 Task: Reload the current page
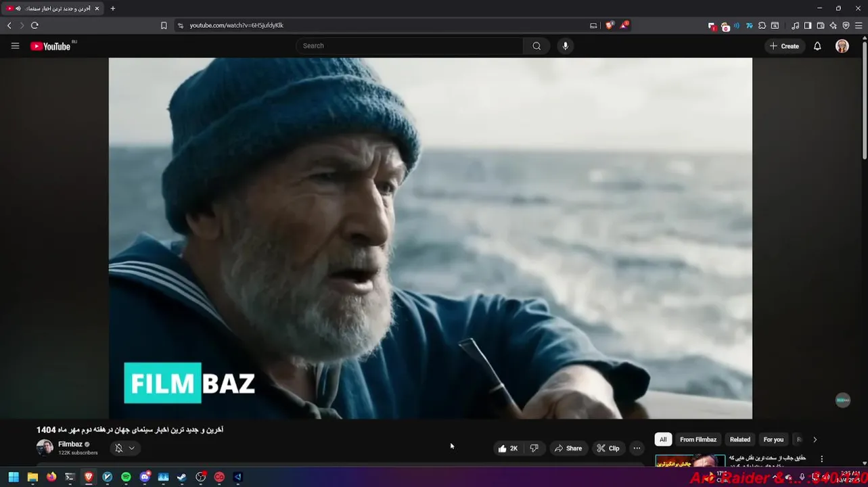(35, 26)
